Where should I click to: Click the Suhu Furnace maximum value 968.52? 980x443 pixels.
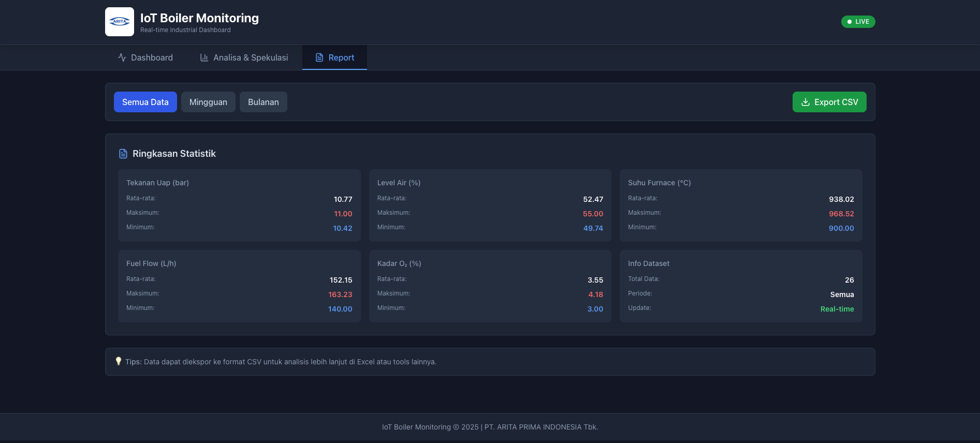[x=841, y=214]
